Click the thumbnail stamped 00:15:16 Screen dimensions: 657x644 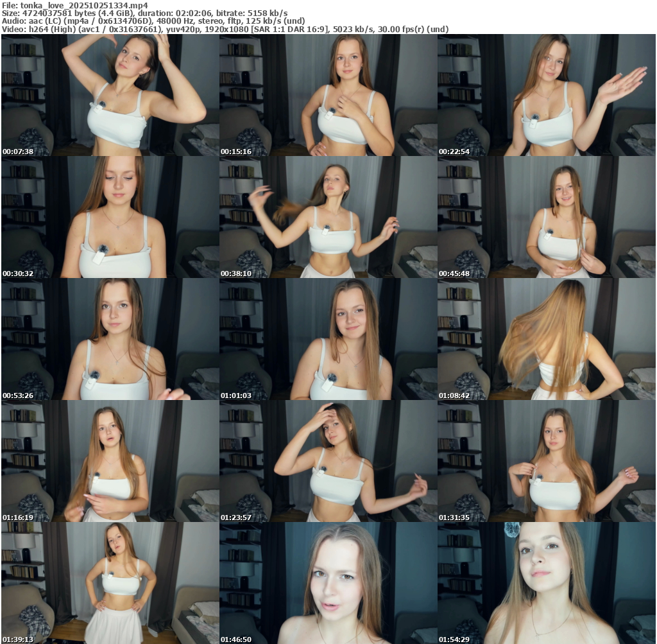(328, 95)
